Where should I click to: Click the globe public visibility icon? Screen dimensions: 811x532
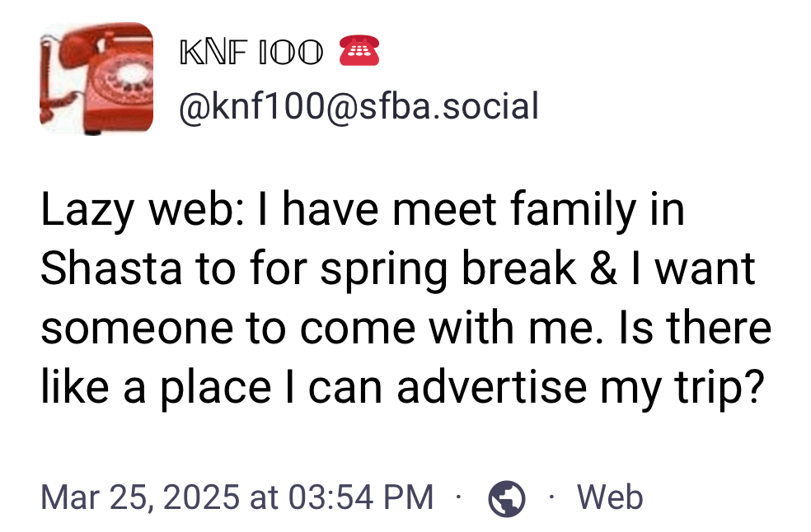[507, 497]
